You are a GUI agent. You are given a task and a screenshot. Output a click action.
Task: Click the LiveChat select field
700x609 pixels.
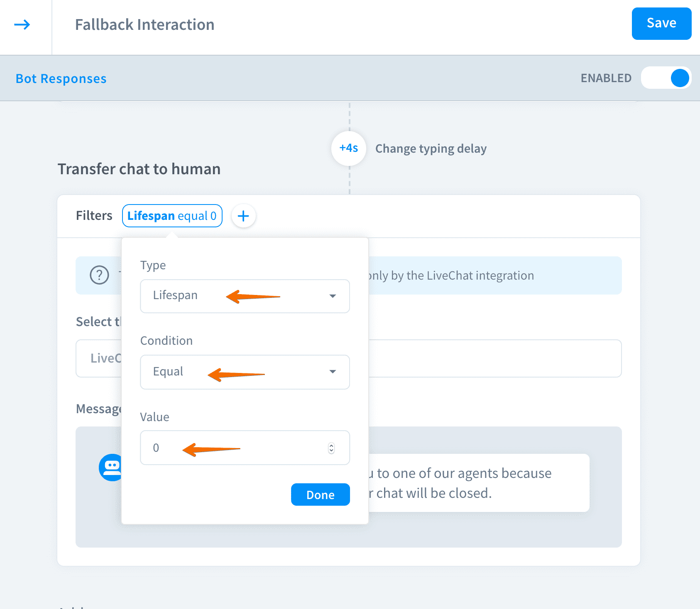point(494,358)
